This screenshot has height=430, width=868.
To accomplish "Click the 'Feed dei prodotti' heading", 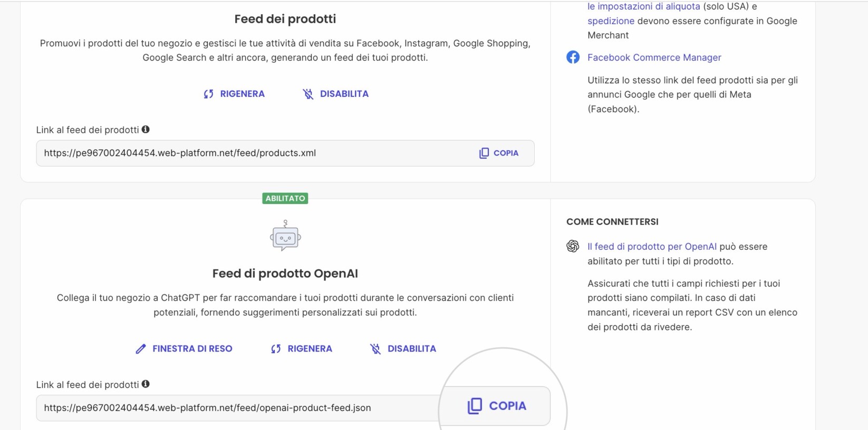I will click(x=285, y=19).
